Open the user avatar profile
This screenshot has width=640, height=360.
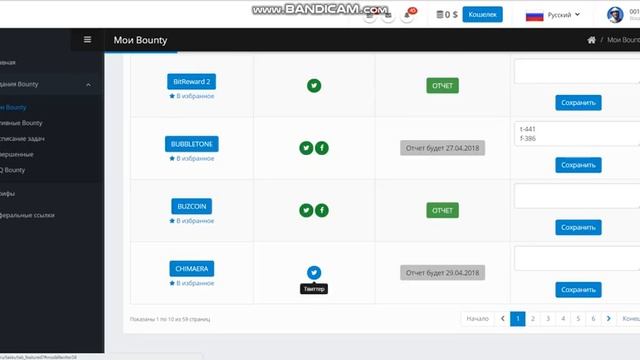pos(615,15)
